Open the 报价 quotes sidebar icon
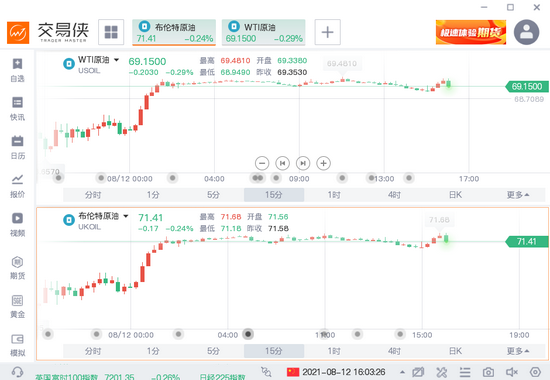The height and width of the screenshot is (380, 550). (17, 186)
